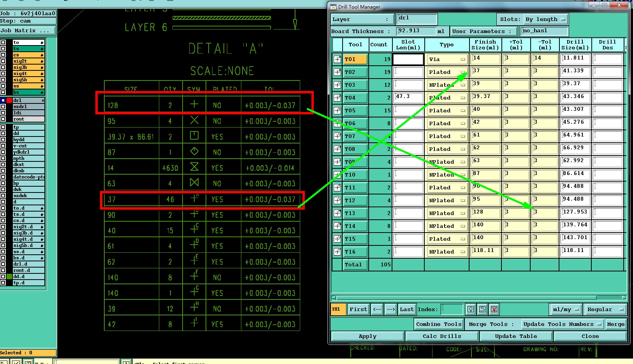Click the plus icon for tool T01
This screenshot has width=633, height=364.
point(337,59)
